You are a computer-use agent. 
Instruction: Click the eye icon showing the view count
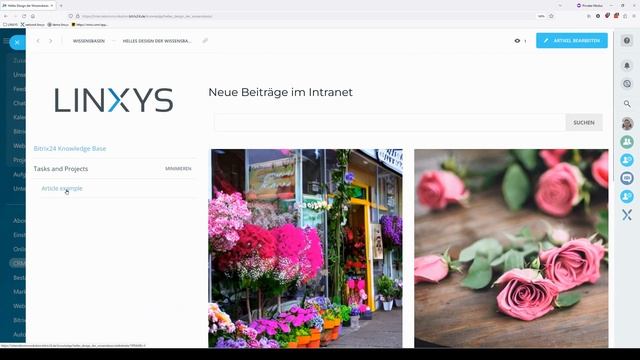click(x=517, y=41)
